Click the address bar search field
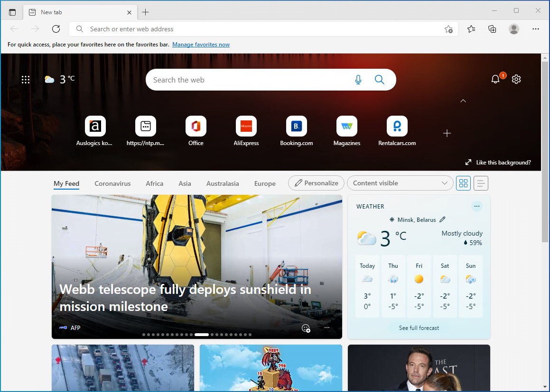 [x=263, y=29]
